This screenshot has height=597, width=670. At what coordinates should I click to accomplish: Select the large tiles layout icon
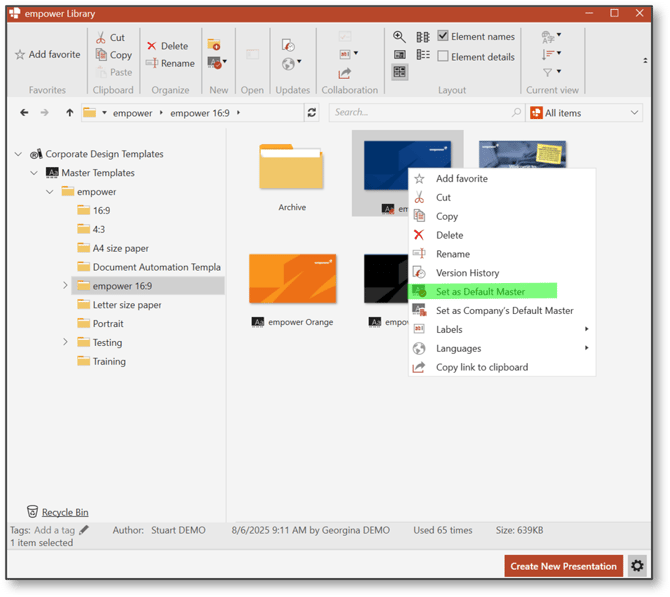point(400,72)
